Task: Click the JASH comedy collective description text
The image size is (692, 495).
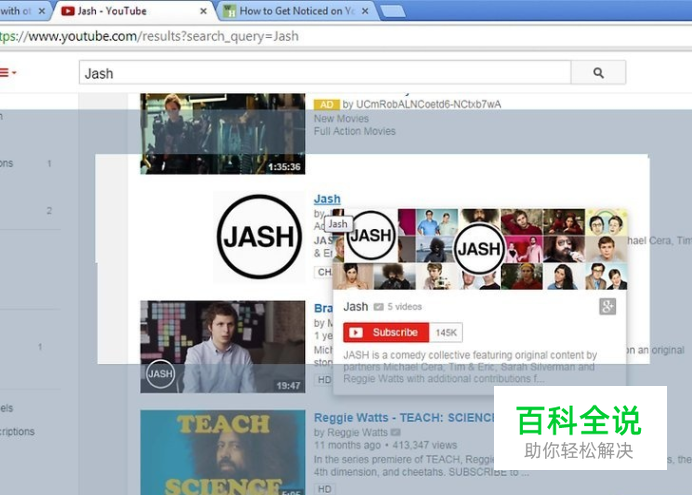Action: point(470,367)
